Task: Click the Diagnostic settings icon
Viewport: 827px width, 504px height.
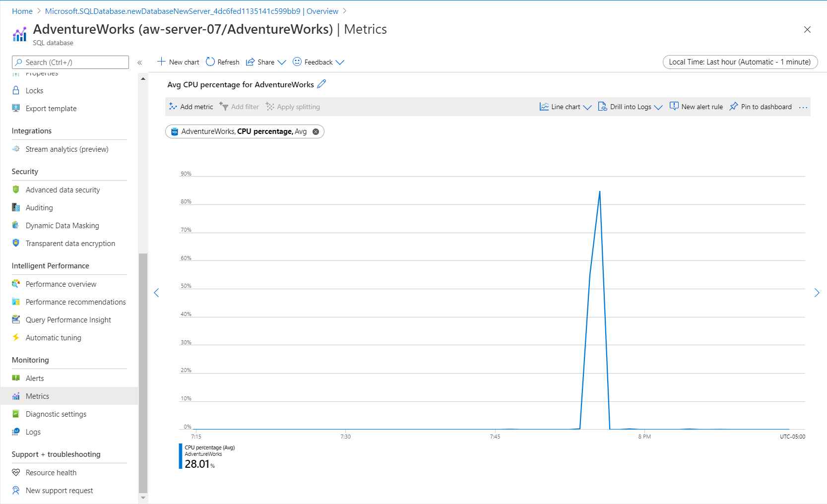Action: [x=16, y=414]
